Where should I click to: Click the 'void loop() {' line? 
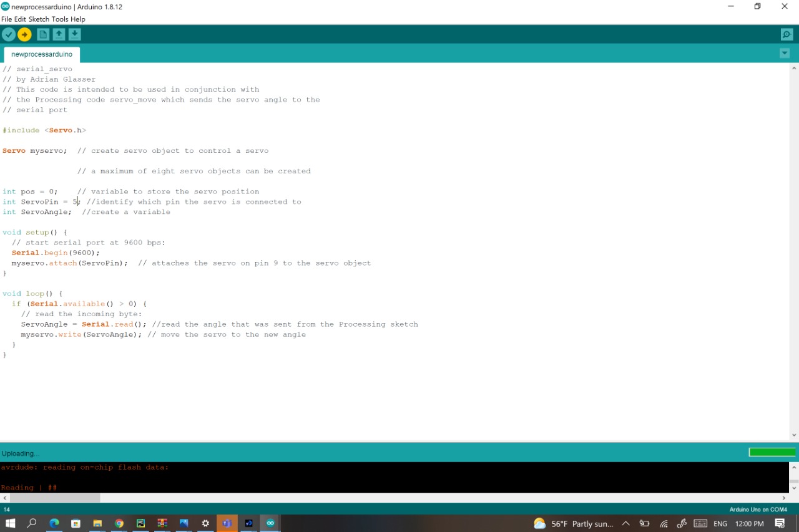32,294
